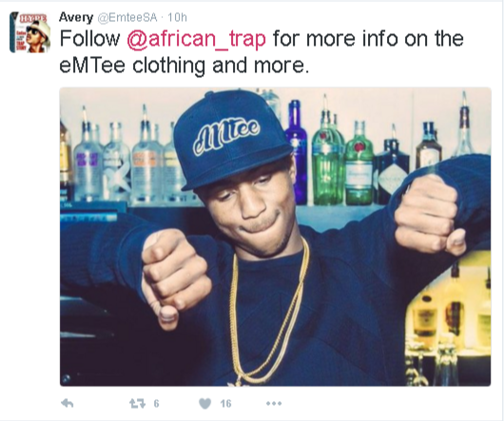This screenshot has width=504, height=421.
Task: Click the display name Avery
Action: pyautogui.click(x=76, y=17)
